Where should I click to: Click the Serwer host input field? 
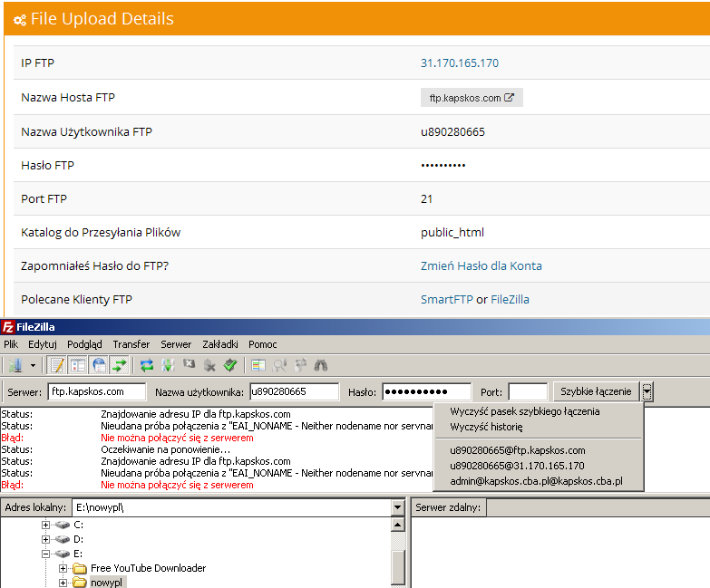[97, 391]
